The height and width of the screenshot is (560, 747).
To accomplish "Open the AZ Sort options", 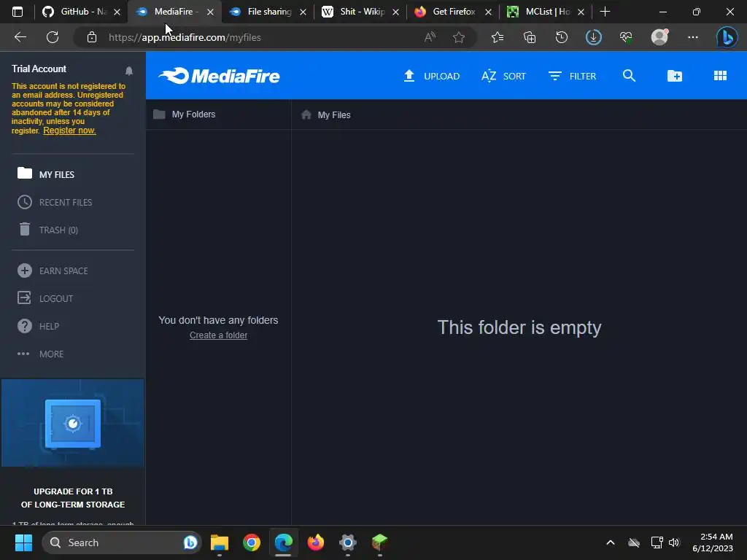I will (x=503, y=76).
